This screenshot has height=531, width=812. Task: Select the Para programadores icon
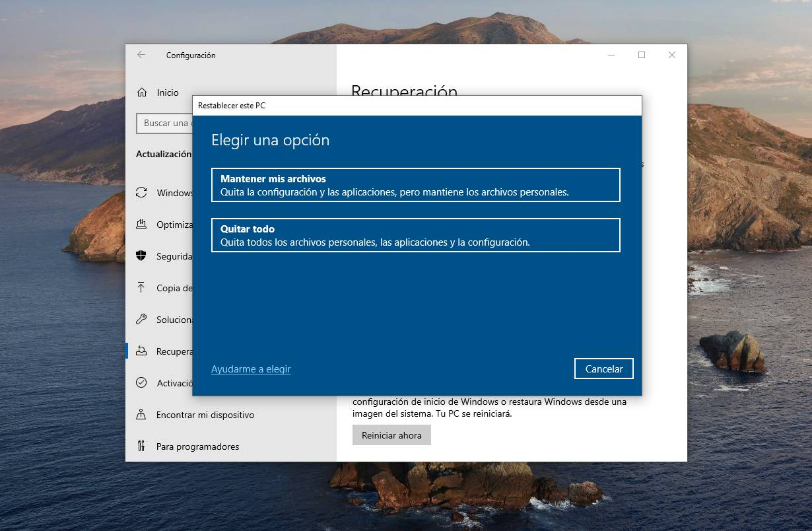tap(141, 446)
